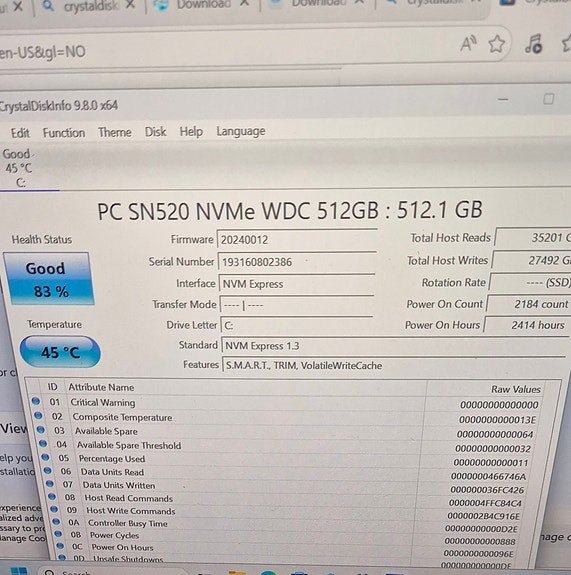Click the Standard field NVM Express 1.3
Image resolution: width=571 pixels, height=575 pixels.
click(x=394, y=346)
